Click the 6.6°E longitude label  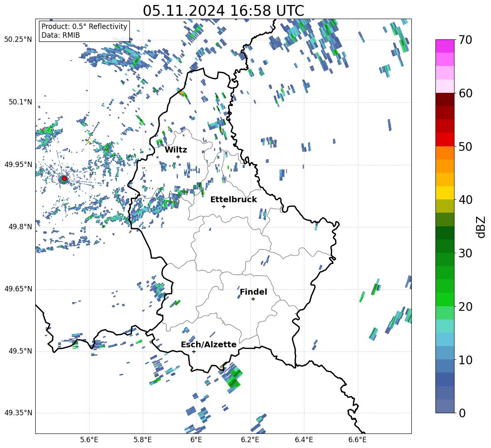357,440
